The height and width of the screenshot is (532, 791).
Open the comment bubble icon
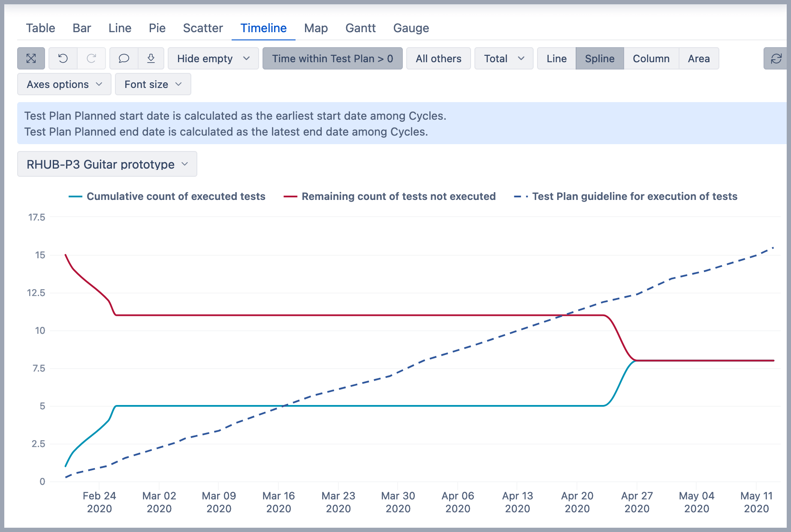124,58
